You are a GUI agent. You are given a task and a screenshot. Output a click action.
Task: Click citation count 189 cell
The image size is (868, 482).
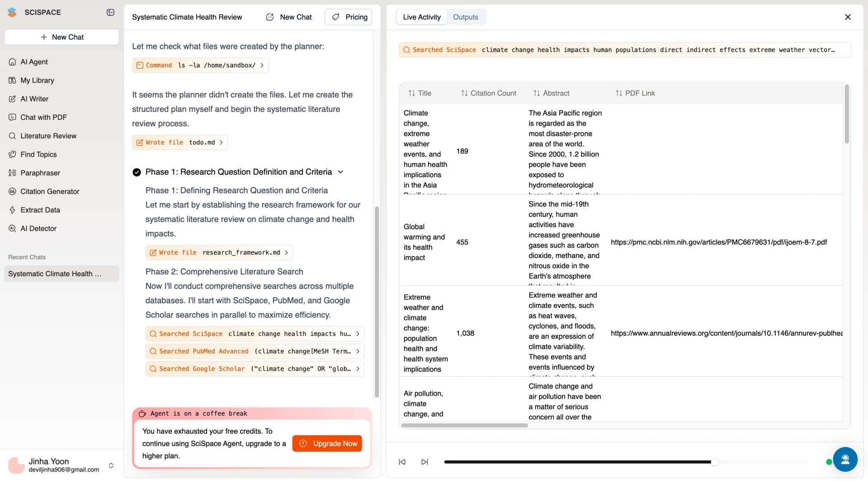click(x=462, y=151)
